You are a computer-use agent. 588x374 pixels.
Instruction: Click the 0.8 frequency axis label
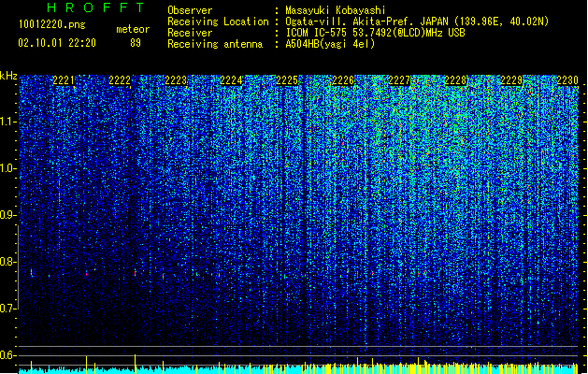pos(8,262)
